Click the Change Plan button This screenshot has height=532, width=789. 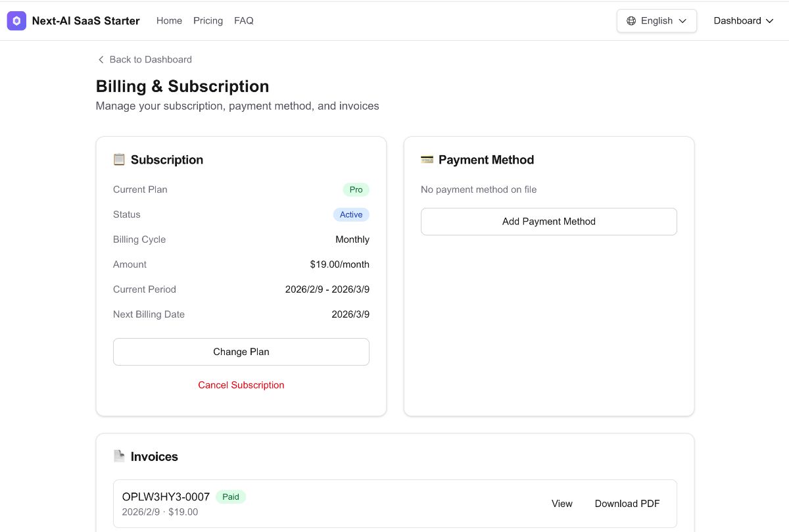(241, 352)
